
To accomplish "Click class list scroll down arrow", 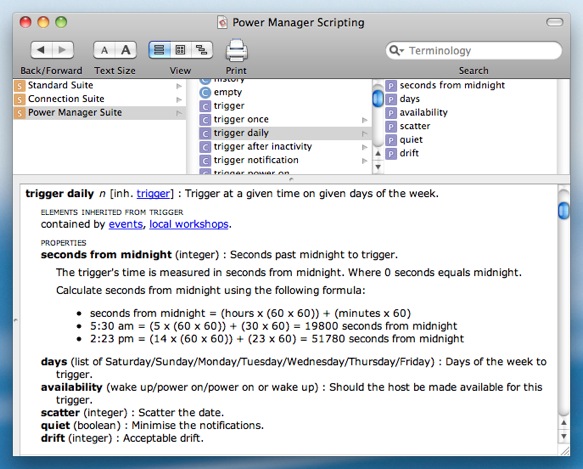I will [x=378, y=167].
